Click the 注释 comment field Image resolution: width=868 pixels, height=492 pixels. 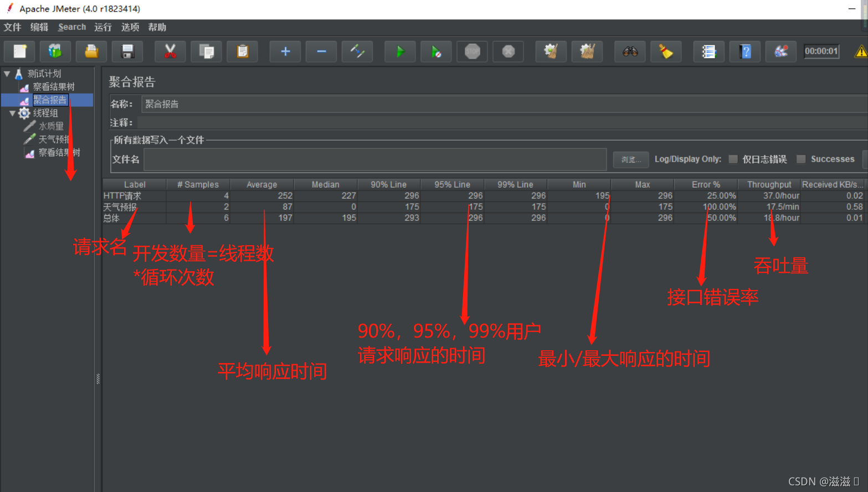502,122
